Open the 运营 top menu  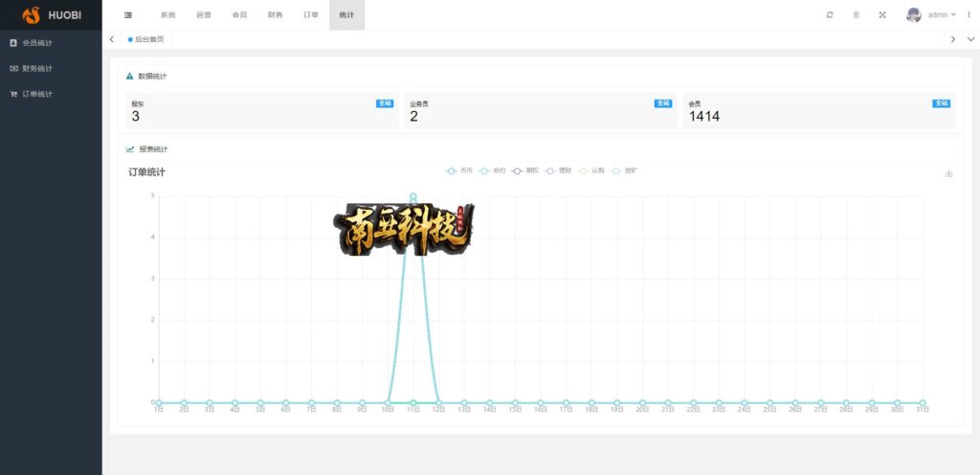(204, 15)
